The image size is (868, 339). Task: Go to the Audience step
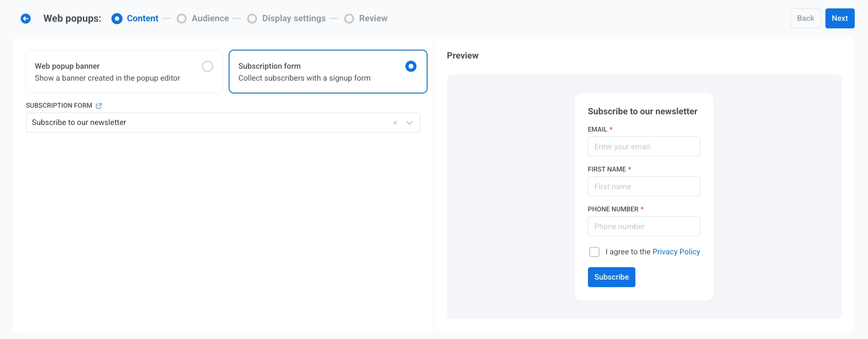[x=203, y=19]
